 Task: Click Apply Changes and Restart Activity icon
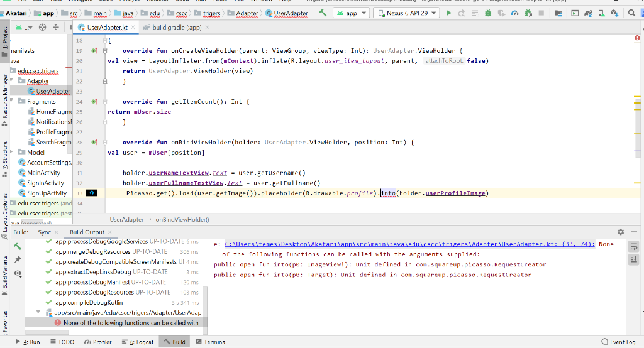462,13
